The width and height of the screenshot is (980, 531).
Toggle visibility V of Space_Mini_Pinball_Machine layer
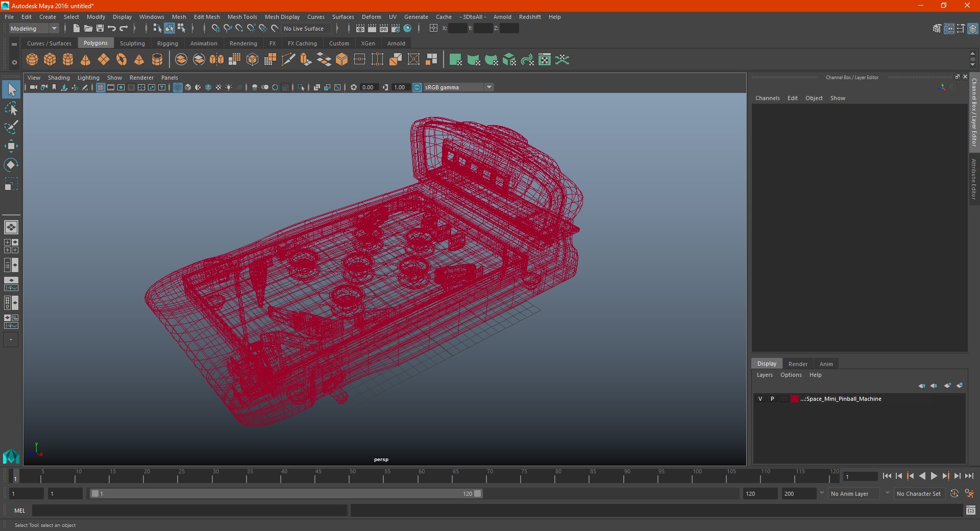(760, 399)
